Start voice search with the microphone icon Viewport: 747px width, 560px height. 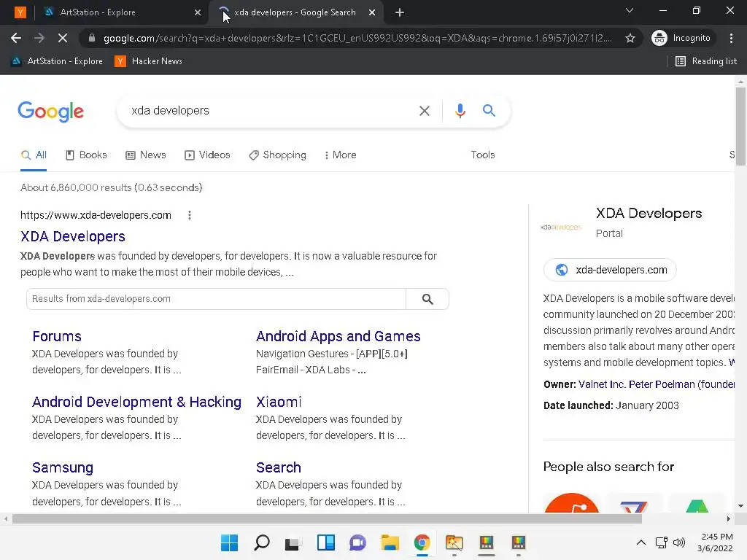coord(460,111)
